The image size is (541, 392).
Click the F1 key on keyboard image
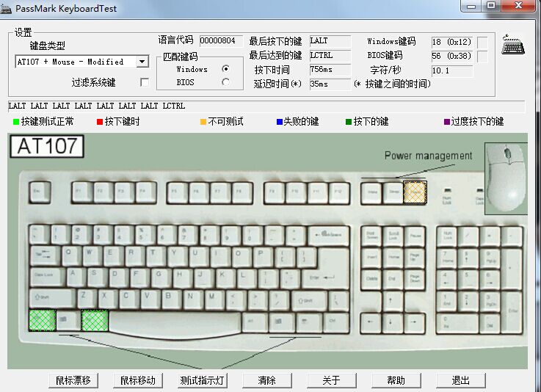coord(81,192)
